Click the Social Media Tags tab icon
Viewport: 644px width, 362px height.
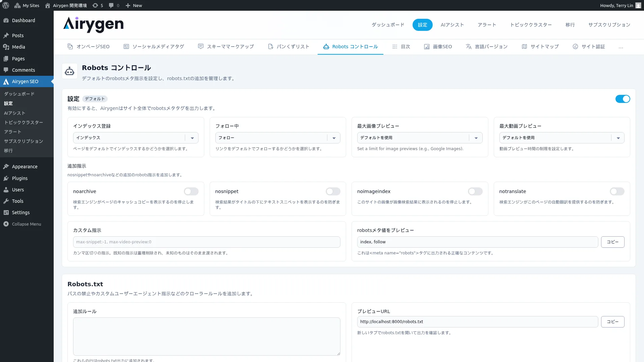[x=126, y=47]
